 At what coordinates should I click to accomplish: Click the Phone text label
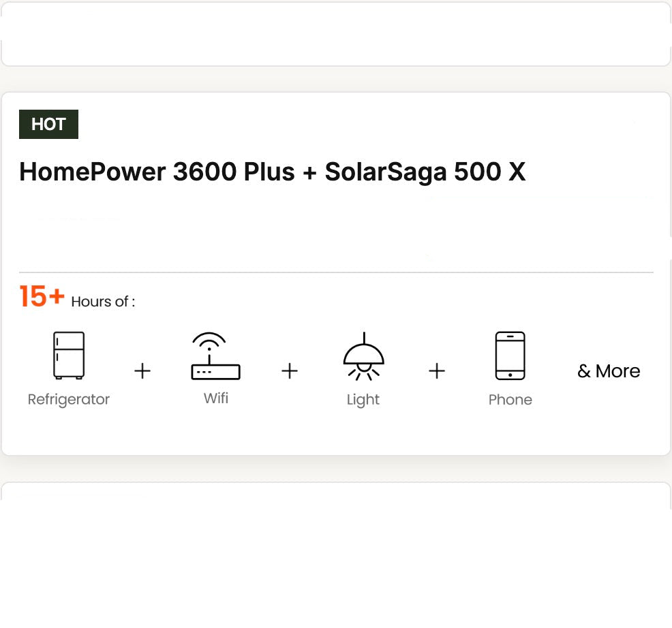(x=510, y=400)
